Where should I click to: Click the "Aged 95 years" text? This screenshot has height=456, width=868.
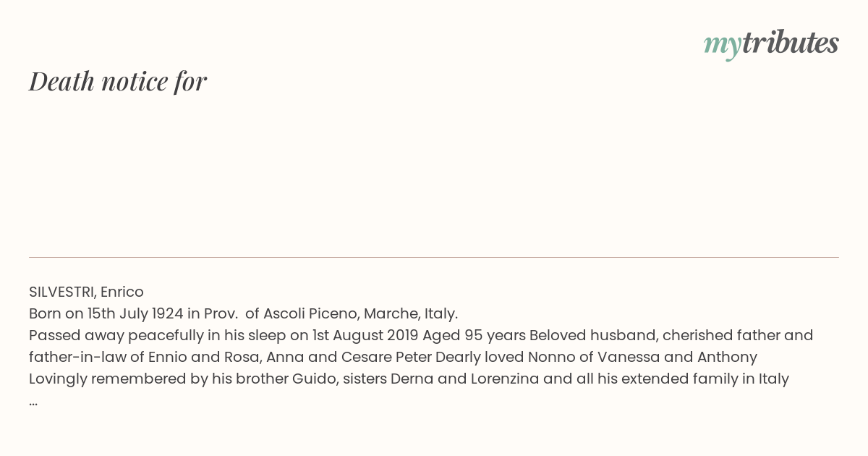474,335
